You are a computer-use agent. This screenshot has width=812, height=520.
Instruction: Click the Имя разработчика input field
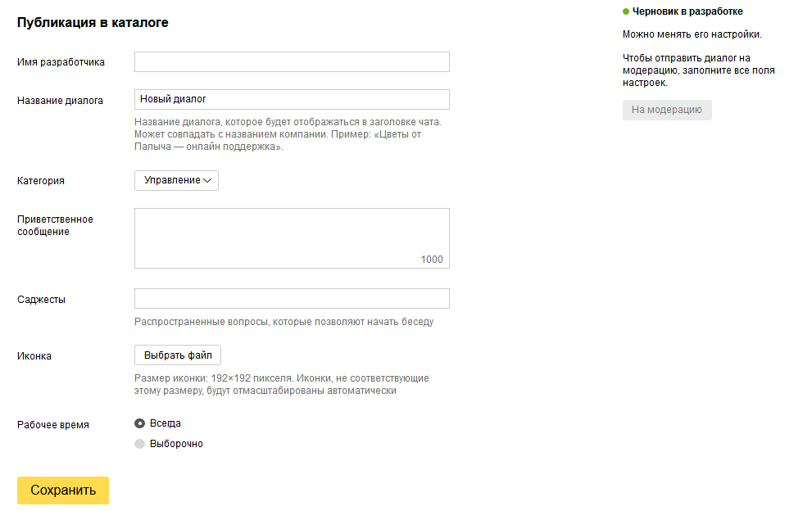pos(292,61)
